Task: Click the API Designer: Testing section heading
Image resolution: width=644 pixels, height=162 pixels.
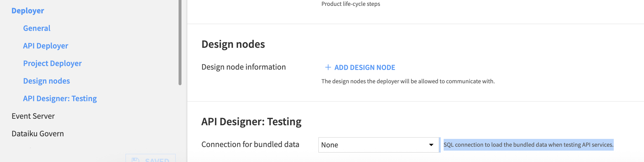Action: pyautogui.click(x=251, y=122)
